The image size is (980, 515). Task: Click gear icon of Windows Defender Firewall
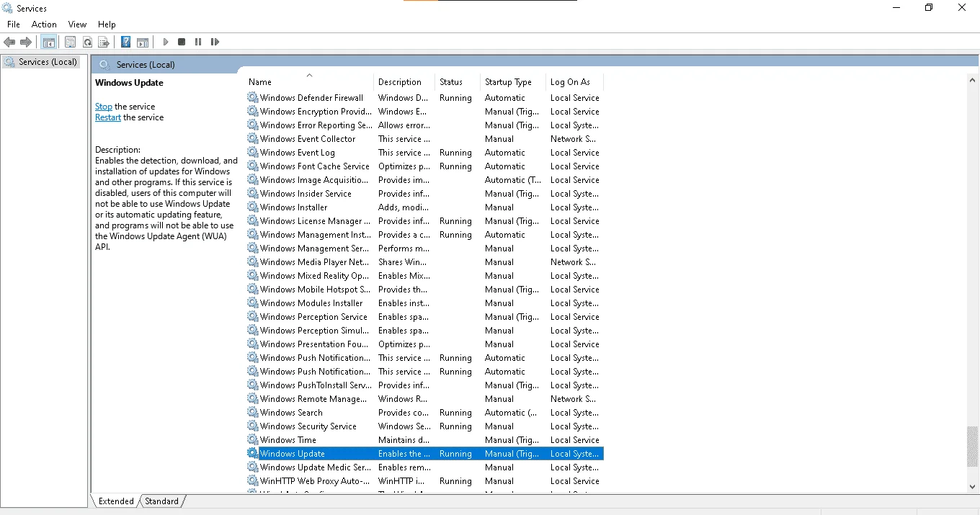click(252, 97)
